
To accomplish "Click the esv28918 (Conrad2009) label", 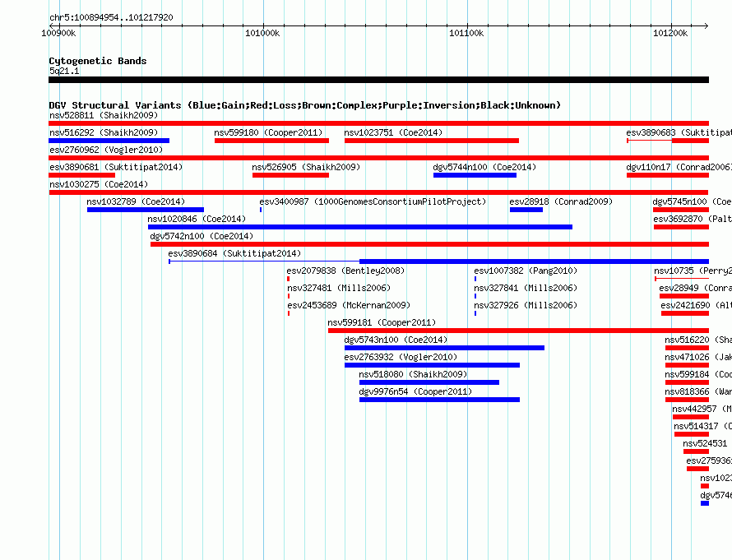I will point(561,201).
